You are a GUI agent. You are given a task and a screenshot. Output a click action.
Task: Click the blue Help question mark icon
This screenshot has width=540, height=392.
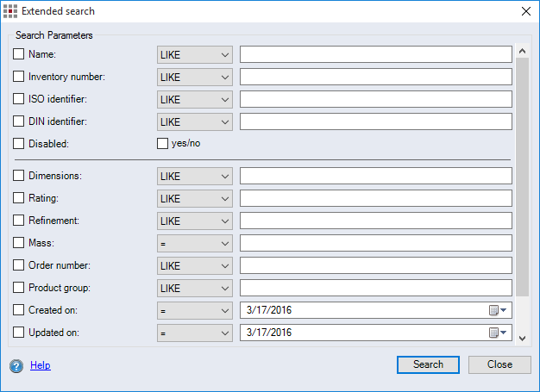[x=16, y=366]
